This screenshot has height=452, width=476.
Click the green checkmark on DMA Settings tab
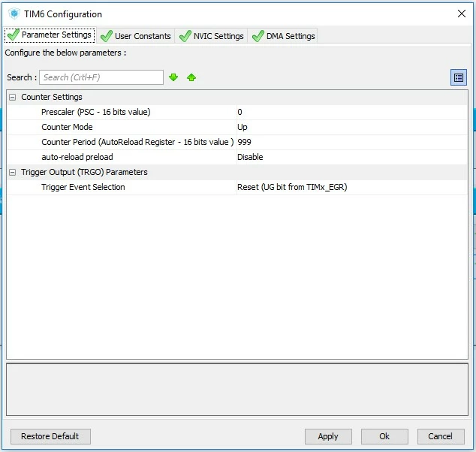[x=258, y=36]
